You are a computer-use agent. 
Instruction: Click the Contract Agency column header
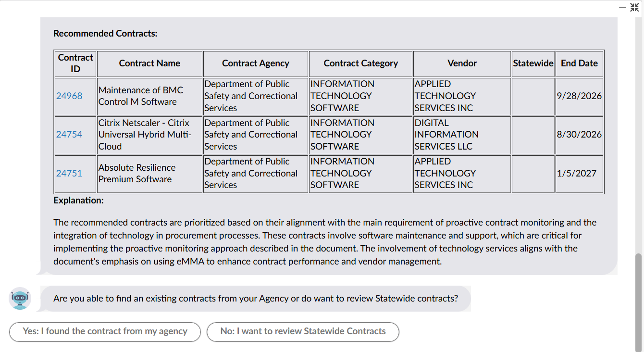click(x=255, y=63)
